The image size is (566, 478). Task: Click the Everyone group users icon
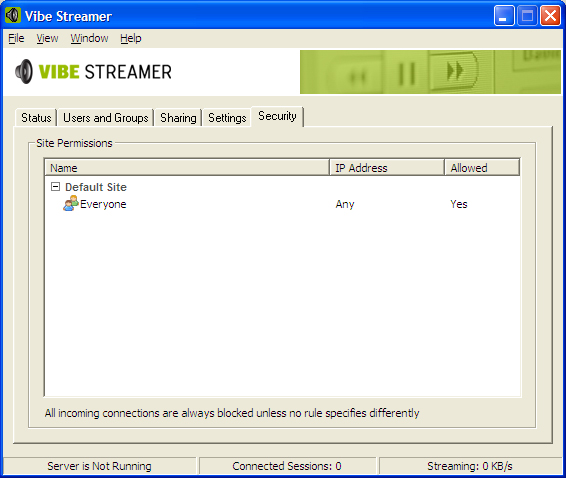coord(71,203)
